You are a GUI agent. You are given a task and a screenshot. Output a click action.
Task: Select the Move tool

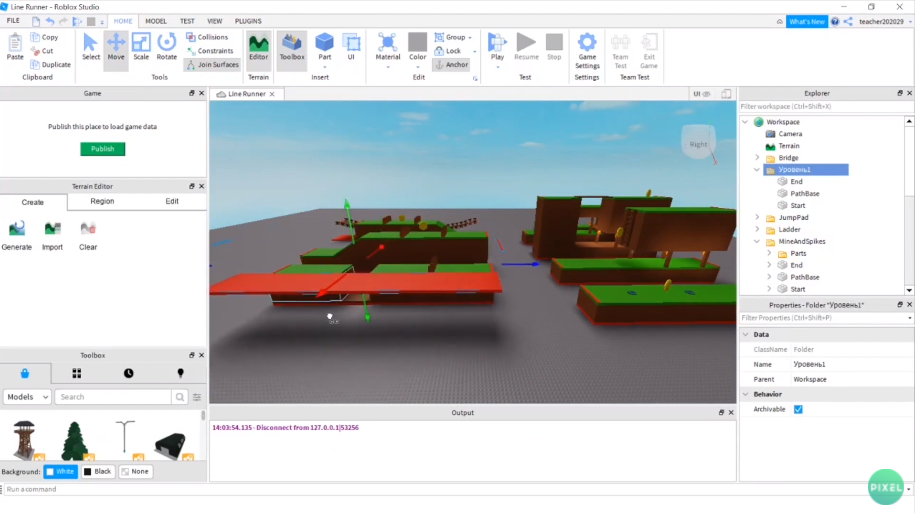(116, 47)
